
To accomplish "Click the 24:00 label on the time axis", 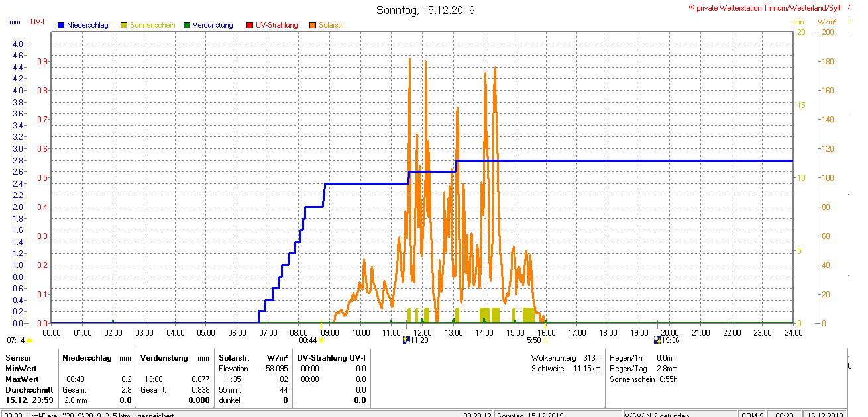I will coord(793,332).
